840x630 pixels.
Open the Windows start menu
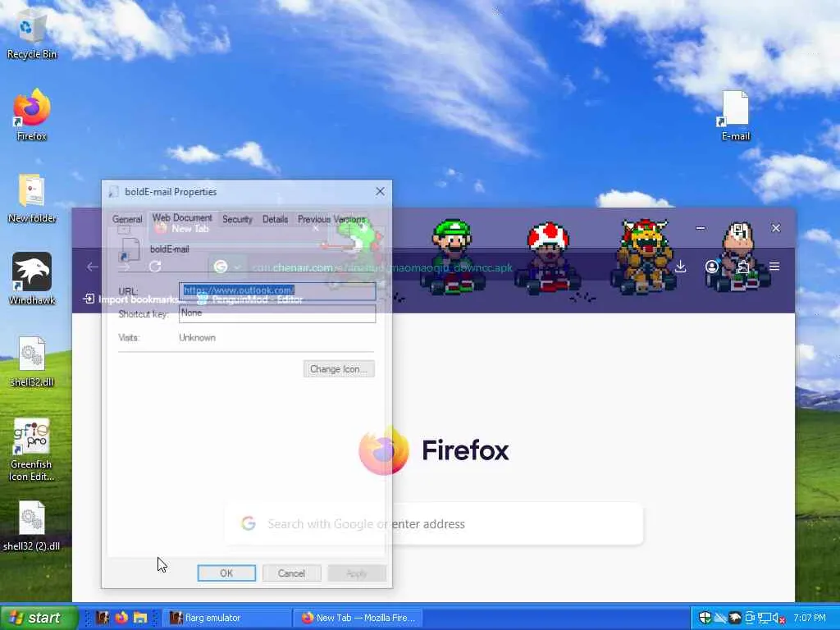click(39, 618)
